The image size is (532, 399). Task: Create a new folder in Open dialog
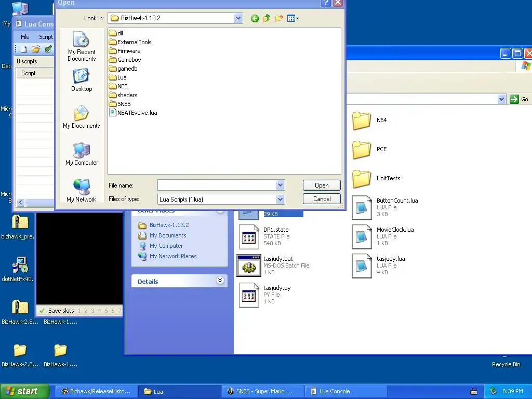278,18
